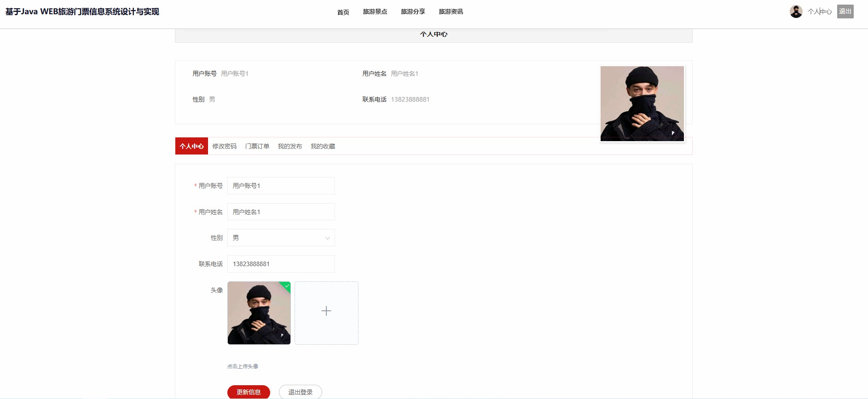Switch to 修改密码 tab
This screenshot has height=399, width=868.
pos(224,146)
